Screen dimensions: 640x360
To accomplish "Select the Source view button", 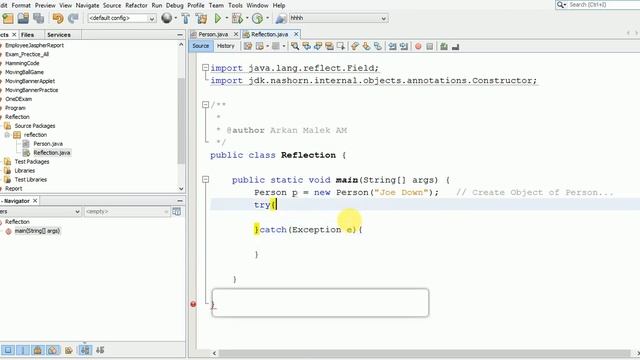I will [x=200, y=46].
